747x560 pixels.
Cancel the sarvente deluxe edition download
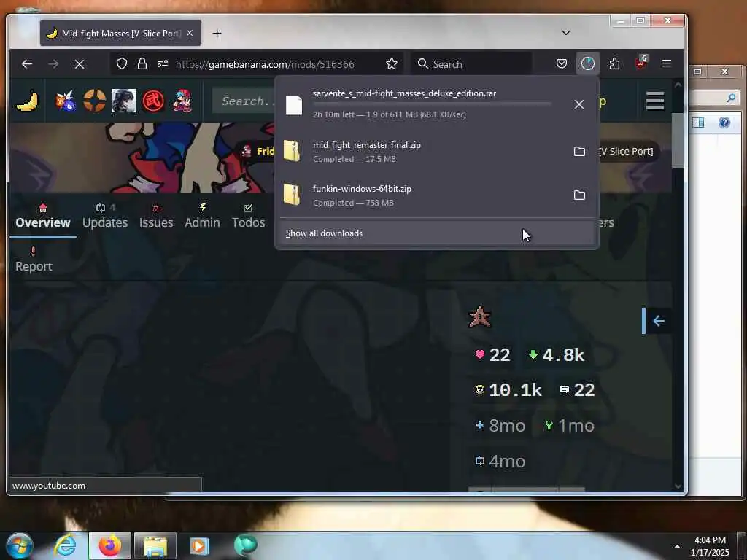(x=578, y=104)
